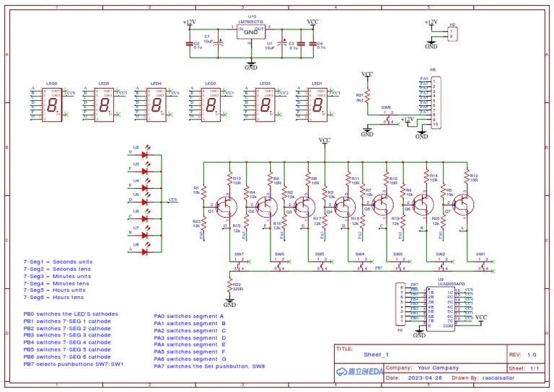
Task: Click the CC0 net label
Action: [x=173, y=200]
